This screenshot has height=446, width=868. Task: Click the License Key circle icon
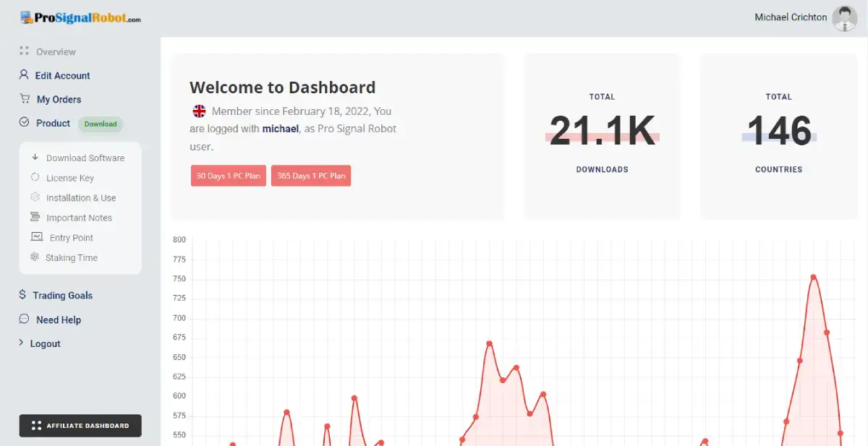coord(35,177)
